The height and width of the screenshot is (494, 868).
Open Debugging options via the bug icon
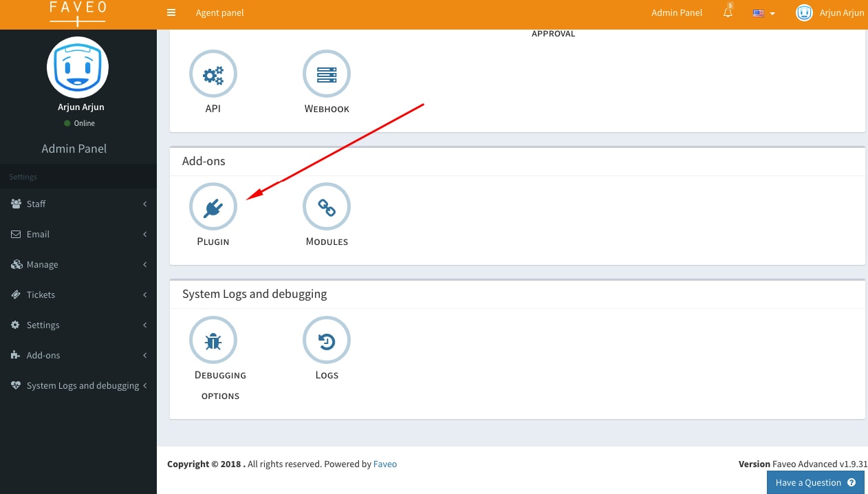coord(213,340)
